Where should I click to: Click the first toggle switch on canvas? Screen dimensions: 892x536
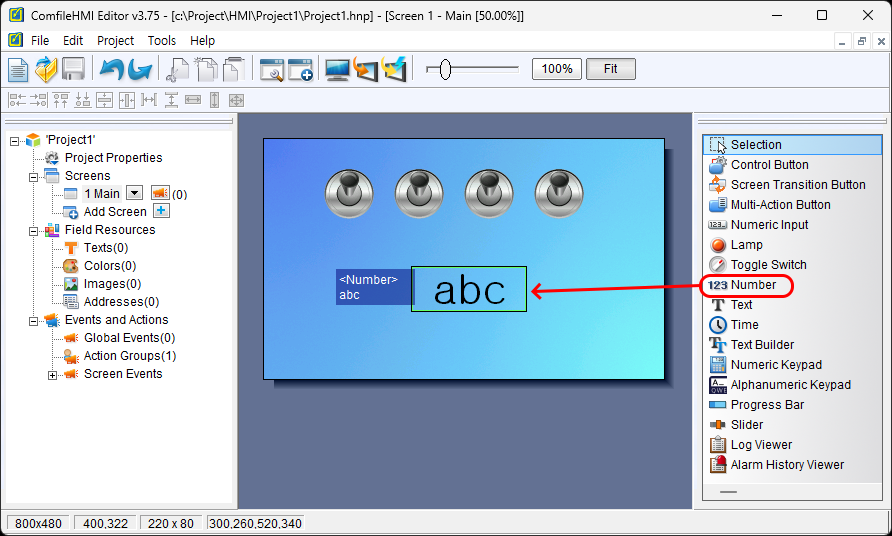pos(350,193)
